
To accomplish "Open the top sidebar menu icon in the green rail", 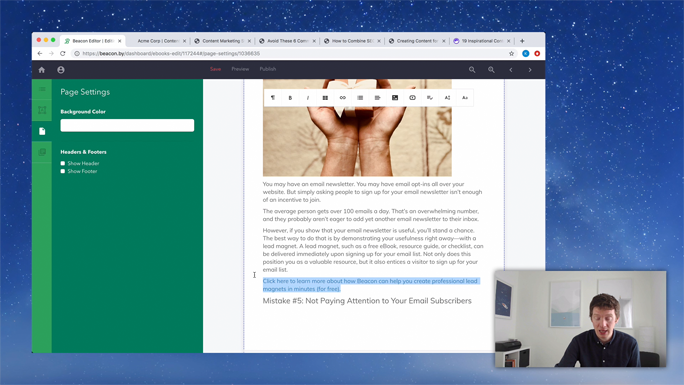I will 42,89.
